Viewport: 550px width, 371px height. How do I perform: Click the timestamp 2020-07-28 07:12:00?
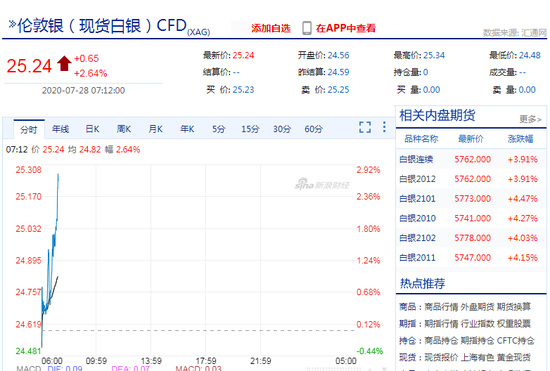[83, 90]
